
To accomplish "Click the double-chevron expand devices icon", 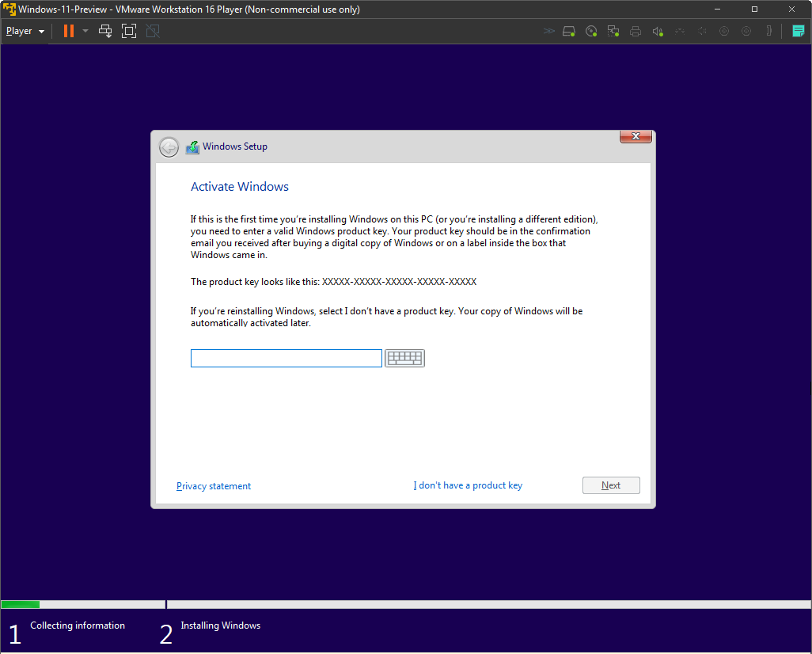I will coord(549,31).
